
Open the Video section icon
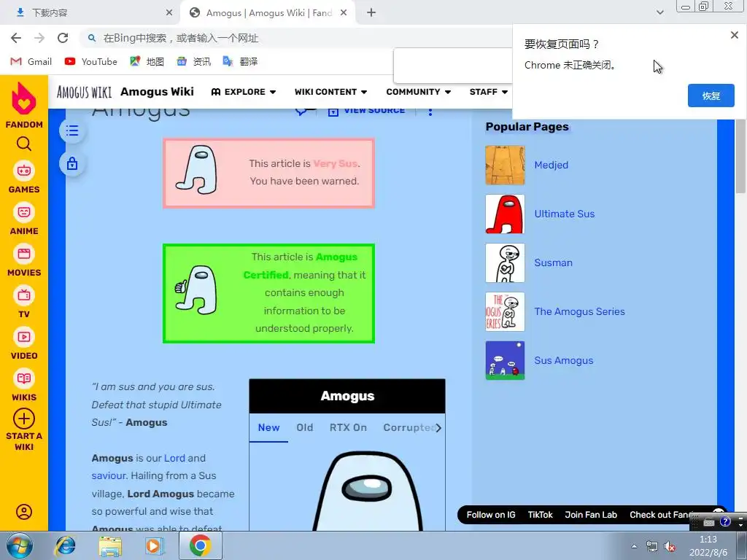[x=24, y=337]
